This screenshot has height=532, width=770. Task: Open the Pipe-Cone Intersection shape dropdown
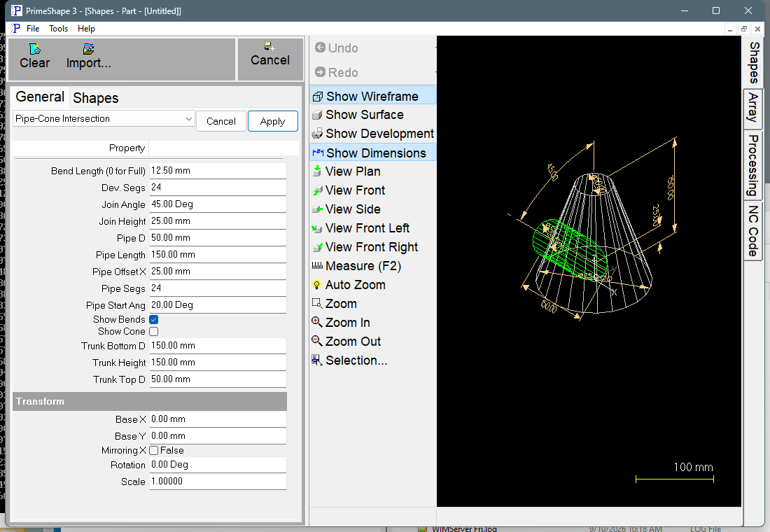104,119
